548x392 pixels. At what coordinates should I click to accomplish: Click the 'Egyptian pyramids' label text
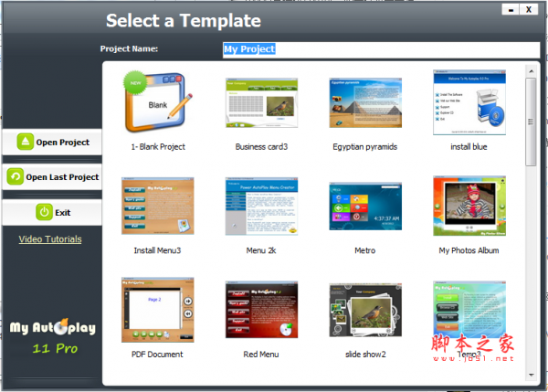(364, 147)
